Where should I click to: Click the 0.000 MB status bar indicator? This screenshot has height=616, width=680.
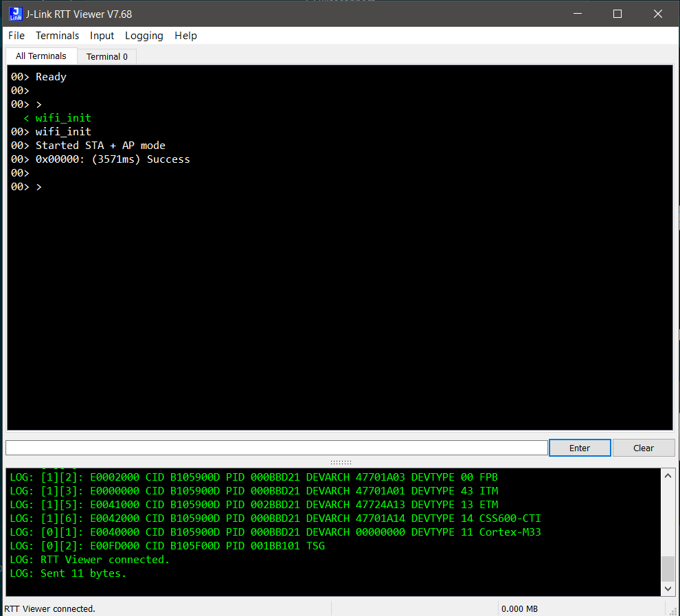pos(520,608)
